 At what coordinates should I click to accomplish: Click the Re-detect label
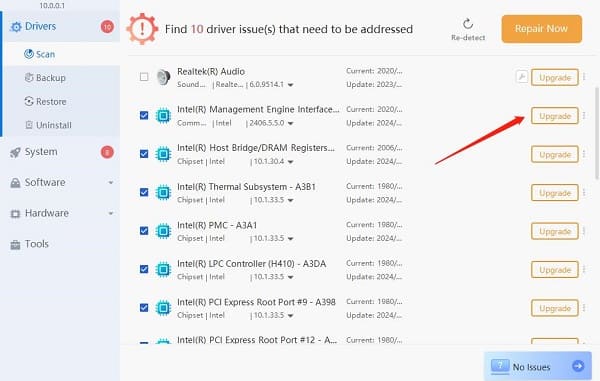468,37
